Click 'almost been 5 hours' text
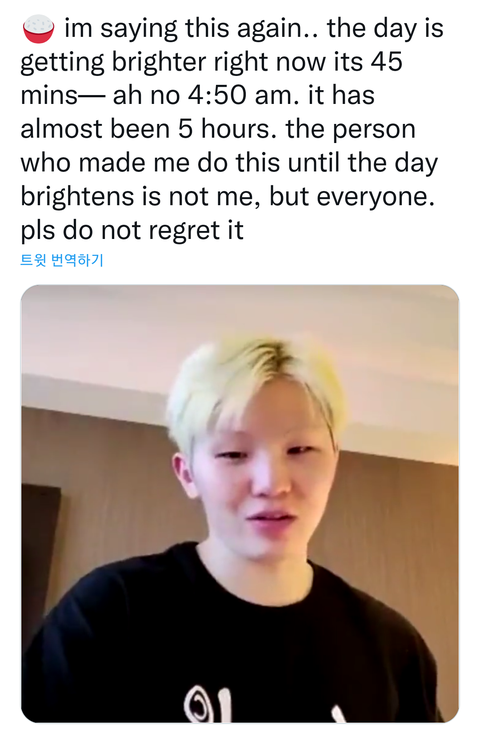The image size is (480, 732). [145, 129]
